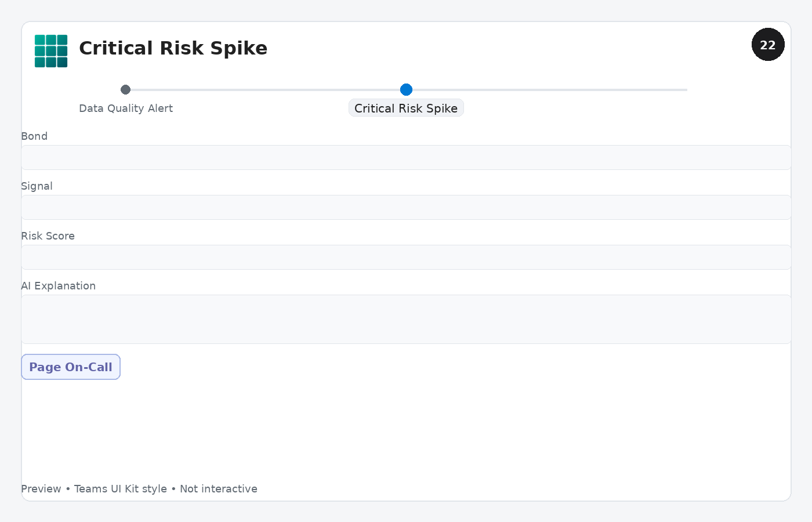
Task: Focus the Risk Score input field
Action: click(x=406, y=257)
